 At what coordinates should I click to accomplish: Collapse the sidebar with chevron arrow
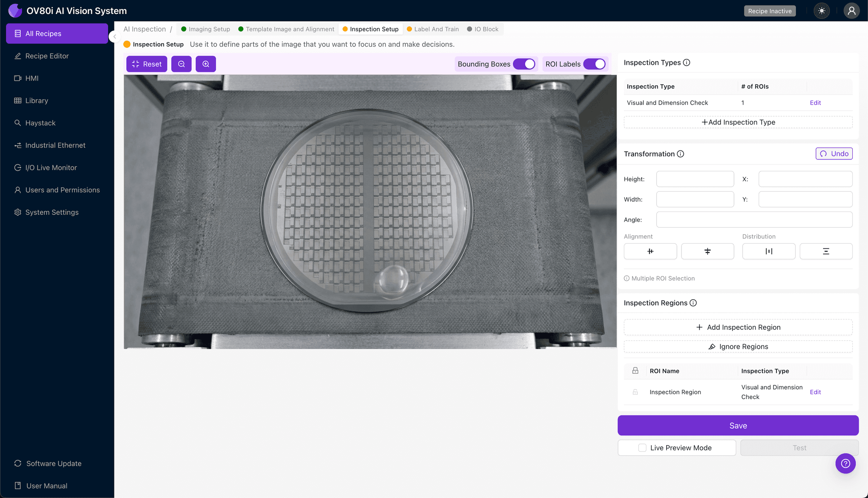pos(114,36)
